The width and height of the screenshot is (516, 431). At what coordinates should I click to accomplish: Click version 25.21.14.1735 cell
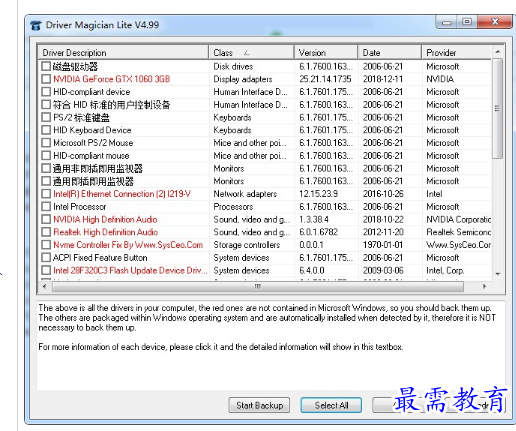325,79
